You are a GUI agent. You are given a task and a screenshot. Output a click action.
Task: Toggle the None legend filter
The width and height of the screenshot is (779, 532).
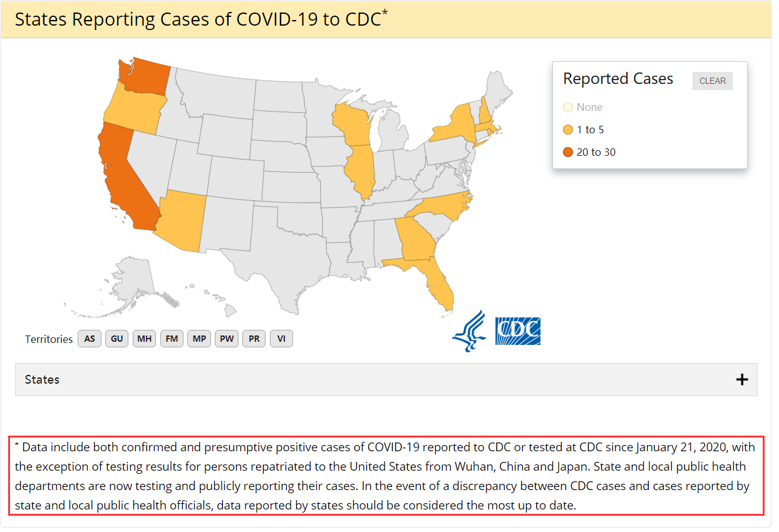[x=583, y=107]
